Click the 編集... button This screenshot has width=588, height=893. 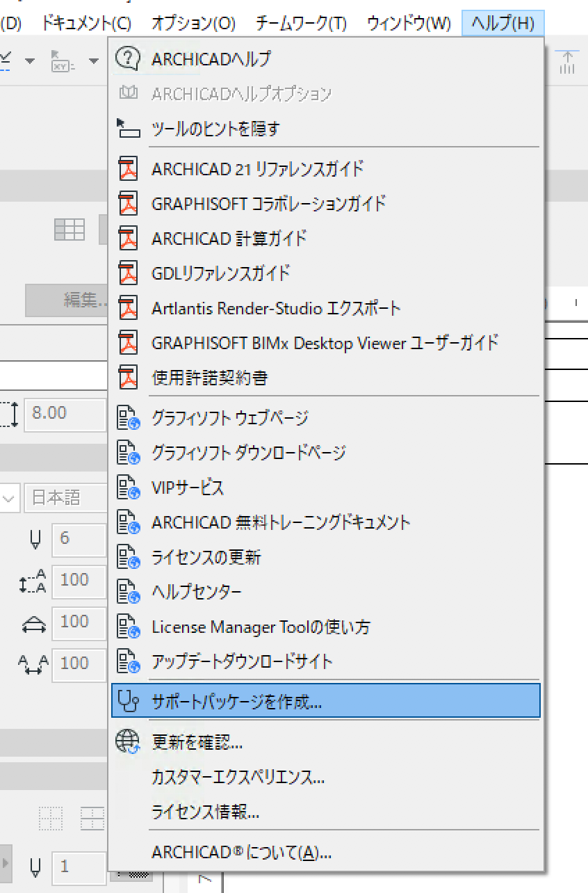point(67,300)
